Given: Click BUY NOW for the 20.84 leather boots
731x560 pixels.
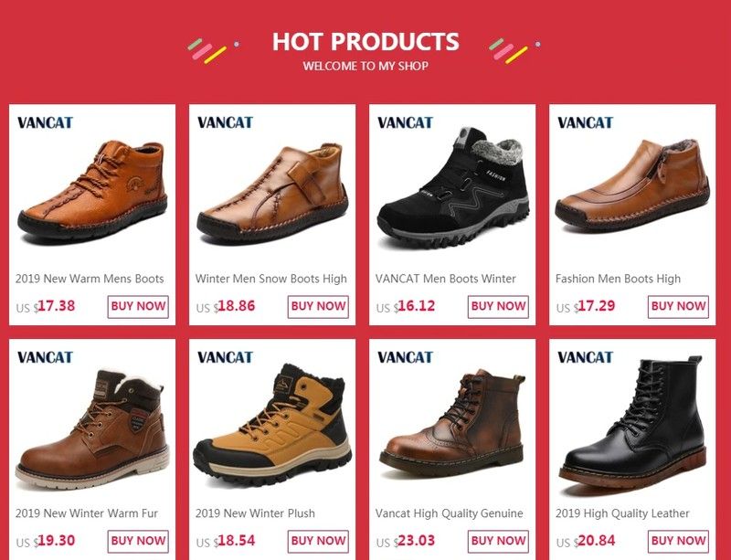Looking at the screenshot, I should coord(678,541).
